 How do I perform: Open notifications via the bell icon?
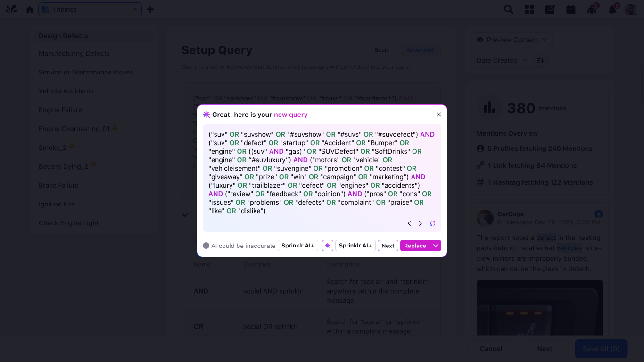pyautogui.click(x=612, y=9)
